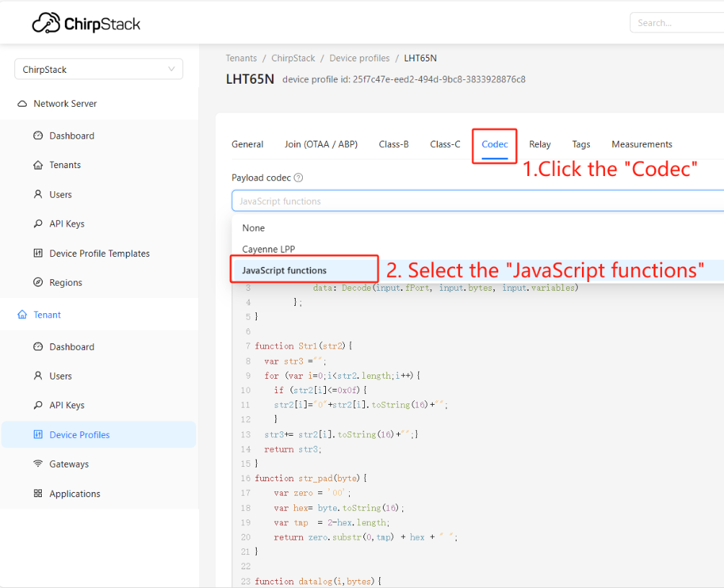Open the Payload codec select box
Screen dimensions: 724x588
tap(478, 201)
